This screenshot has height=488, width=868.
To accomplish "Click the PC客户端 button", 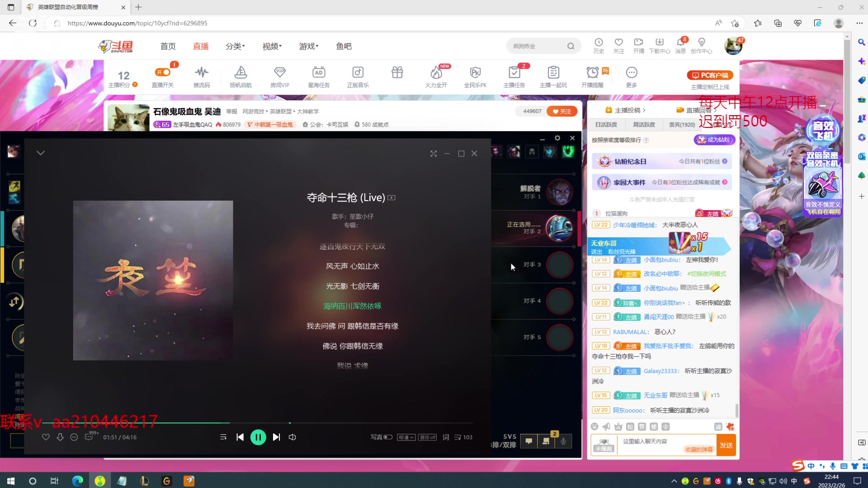I will pyautogui.click(x=710, y=75).
